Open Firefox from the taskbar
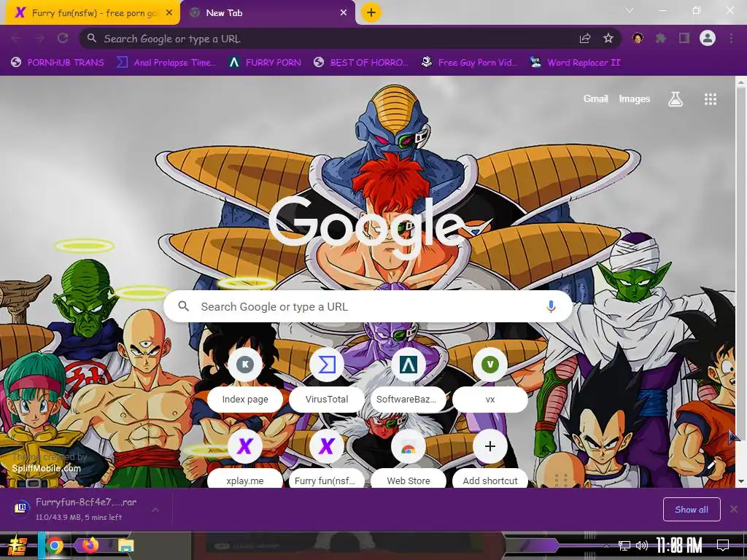 tap(90, 545)
